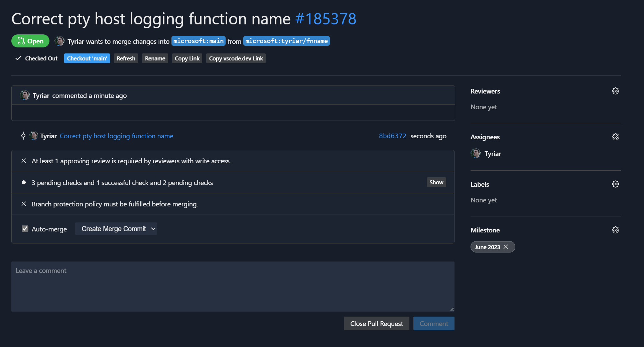
Task: Open the Labels settings gear
Action: [616, 184]
